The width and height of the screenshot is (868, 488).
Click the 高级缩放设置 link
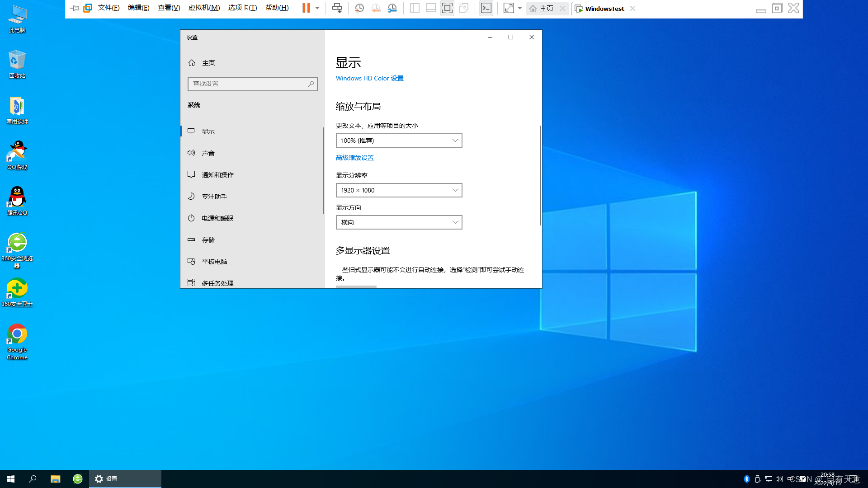(354, 158)
